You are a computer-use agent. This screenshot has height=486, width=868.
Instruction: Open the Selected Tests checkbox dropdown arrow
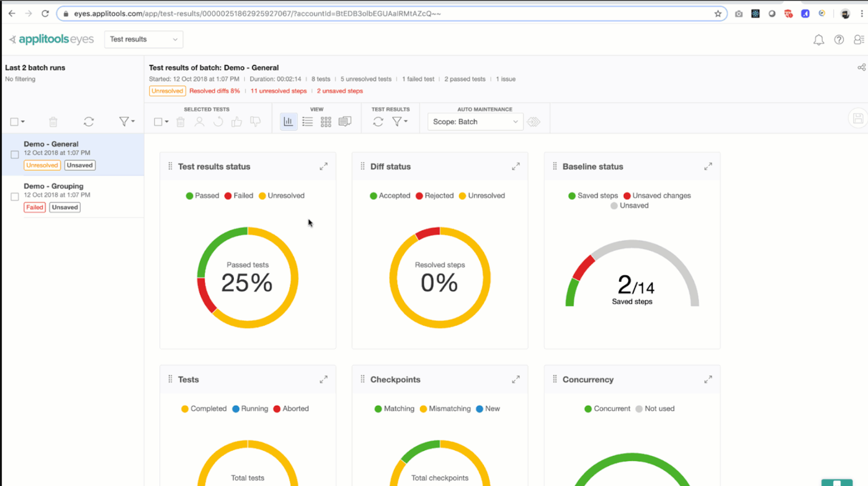(167, 122)
